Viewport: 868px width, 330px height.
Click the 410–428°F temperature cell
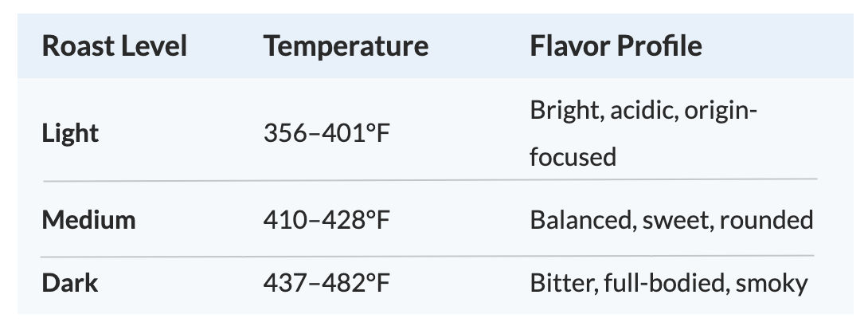pos(326,220)
